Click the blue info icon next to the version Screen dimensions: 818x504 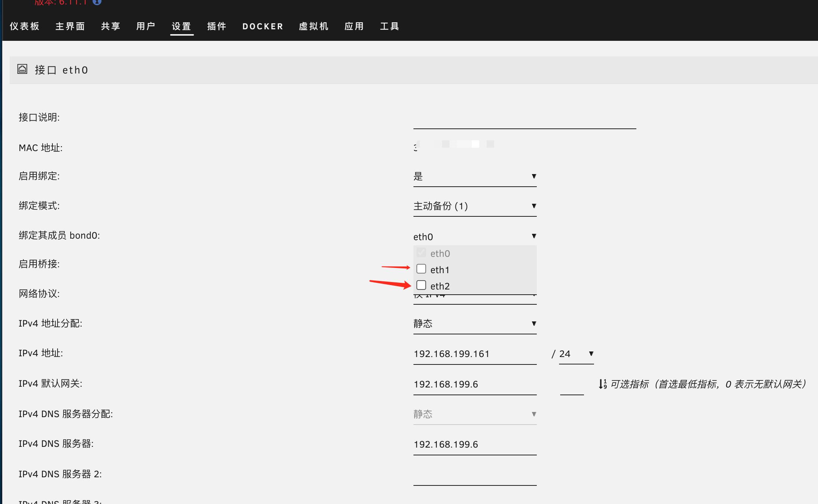(96, 2)
